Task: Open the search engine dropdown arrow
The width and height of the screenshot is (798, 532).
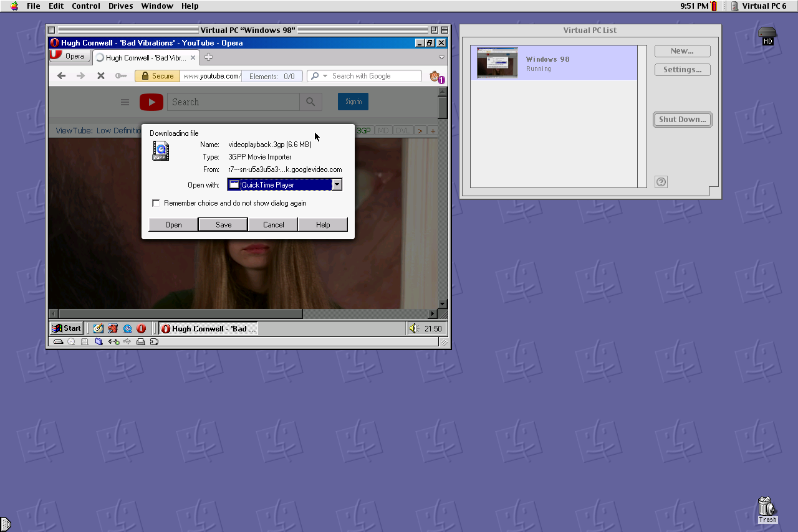Action: 325,76
